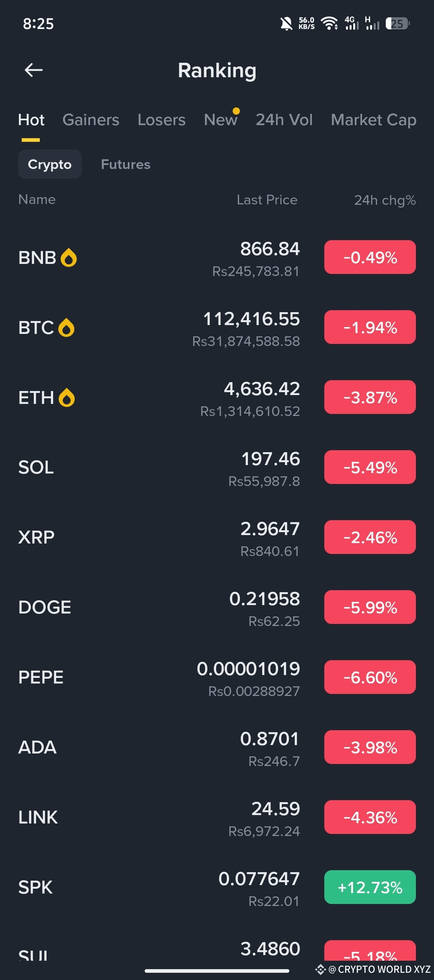Image resolution: width=434 pixels, height=980 pixels.
Task: Switch to the Losers tab
Action: [x=162, y=120]
